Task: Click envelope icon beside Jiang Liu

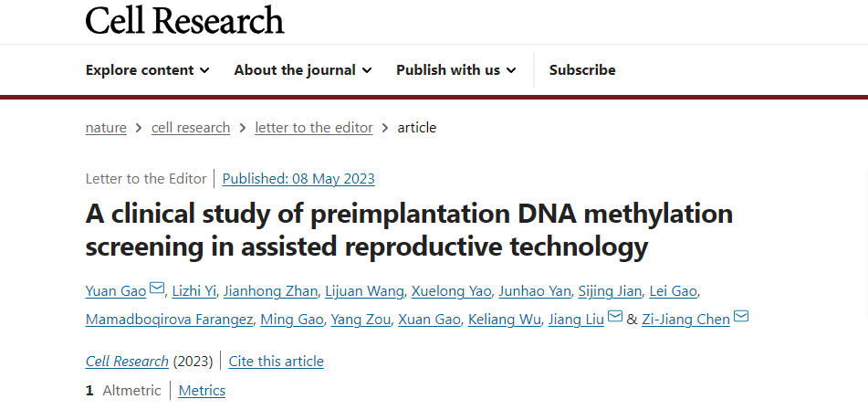Action: tap(615, 317)
